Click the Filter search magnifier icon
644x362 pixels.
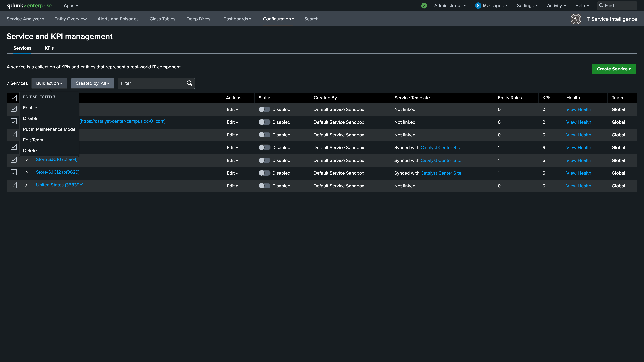(190, 83)
